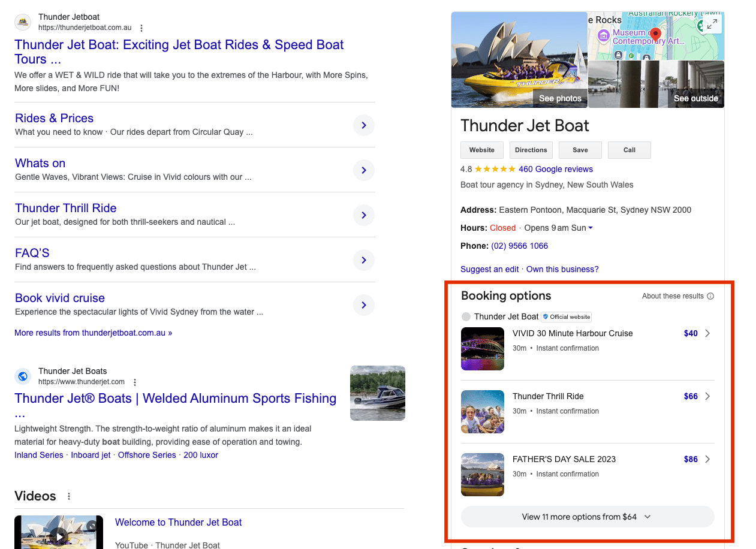Open the Thunder Thrill Ride arrow button
The width and height of the screenshot is (756, 549).
[x=363, y=215]
